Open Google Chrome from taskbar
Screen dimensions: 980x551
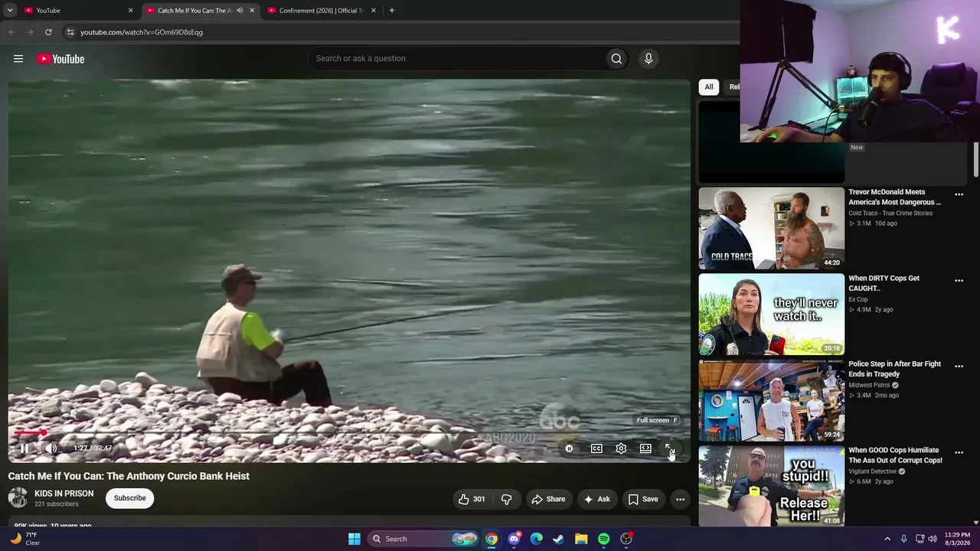click(492, 539)
